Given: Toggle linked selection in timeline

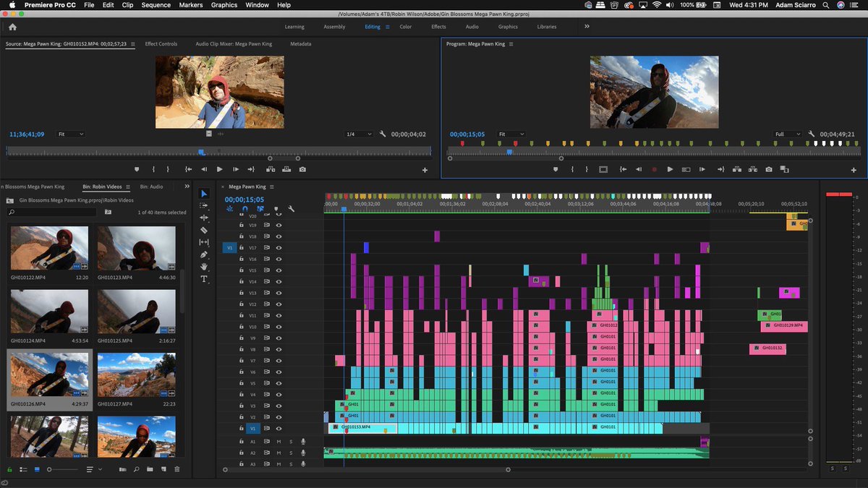Looking at the screenshot, I should [x=259, y=209].
